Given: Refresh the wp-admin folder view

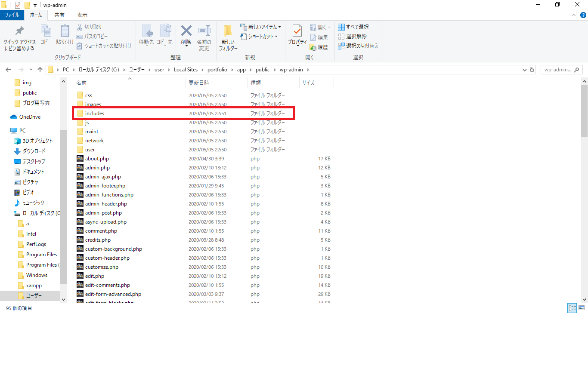Looking at the screenshot, I should click(x=532, y=70).
